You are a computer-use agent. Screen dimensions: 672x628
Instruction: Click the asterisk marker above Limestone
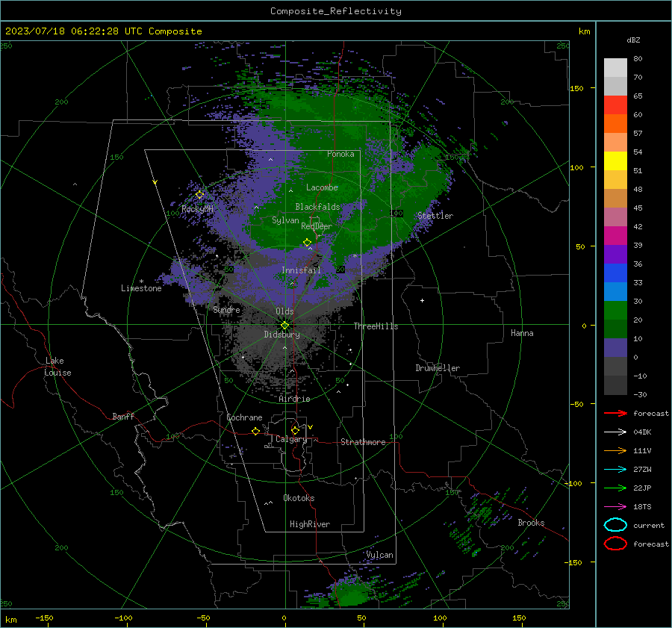point(141,282)
